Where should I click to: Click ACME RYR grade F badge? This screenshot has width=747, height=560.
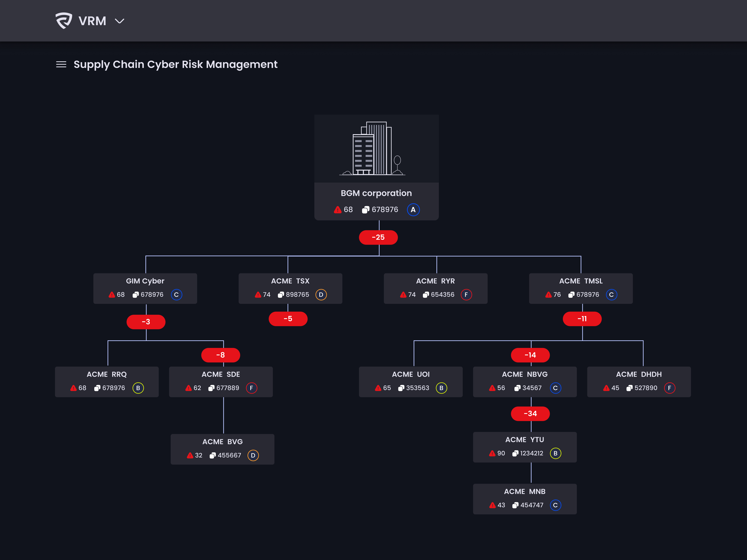click(466, 295)
